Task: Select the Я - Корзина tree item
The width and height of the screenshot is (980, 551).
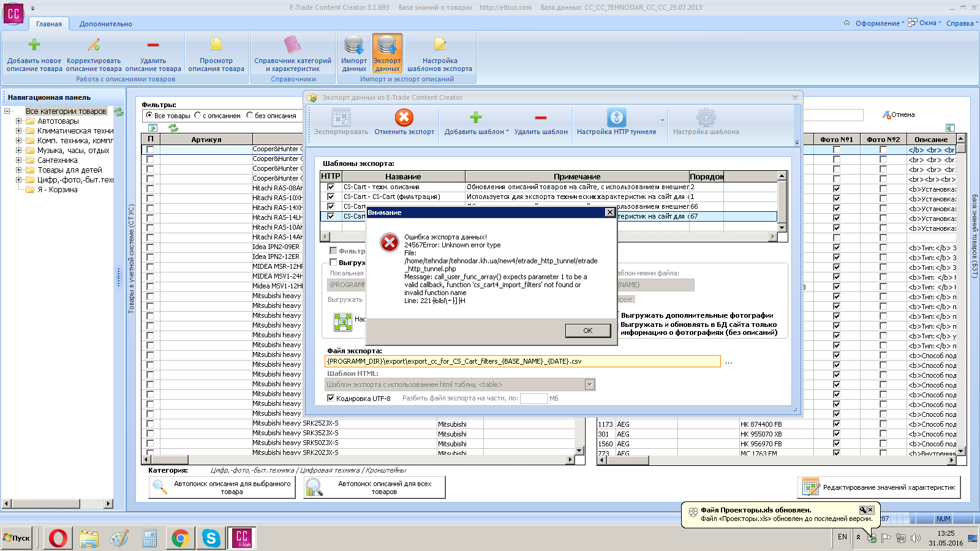Action: pos(57,190)
